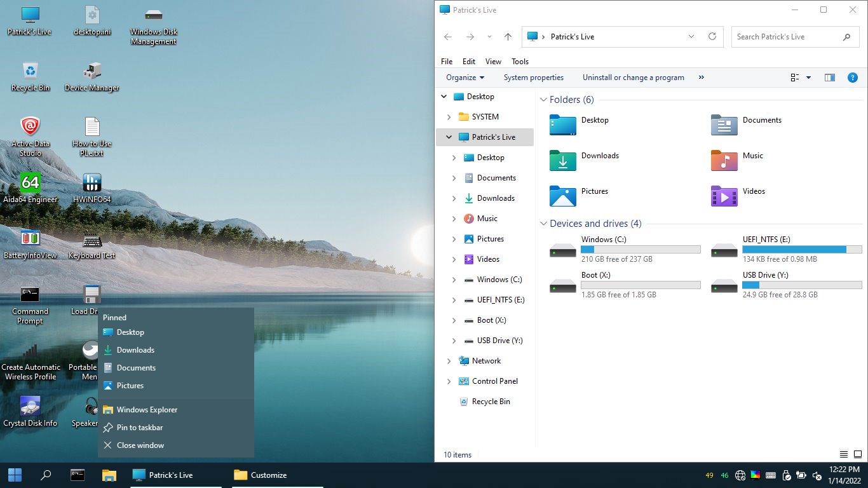Show more commands overflow chevron
Image resolution: width=868 pixels, height=488 pixels.
[x=702, y=78]
